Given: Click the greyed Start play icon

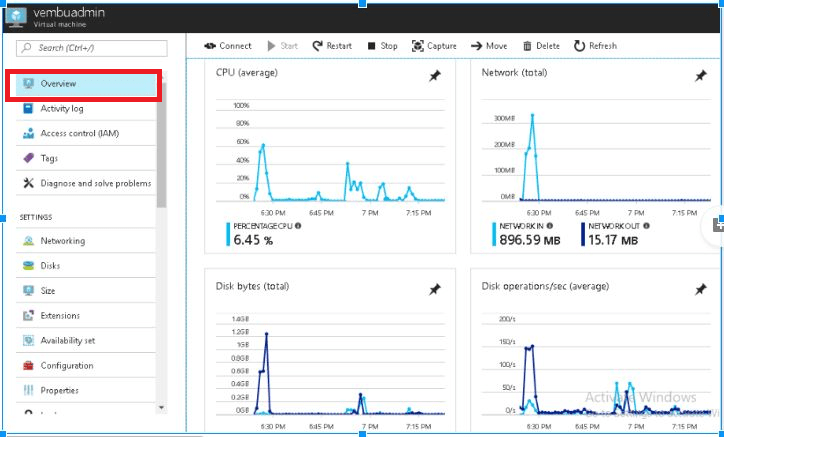Looking at the screenshot, I should (271, 46).
